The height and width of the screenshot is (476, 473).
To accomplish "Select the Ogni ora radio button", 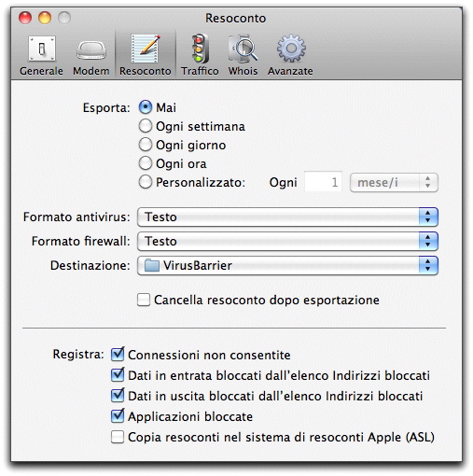I will click(146, 163).
